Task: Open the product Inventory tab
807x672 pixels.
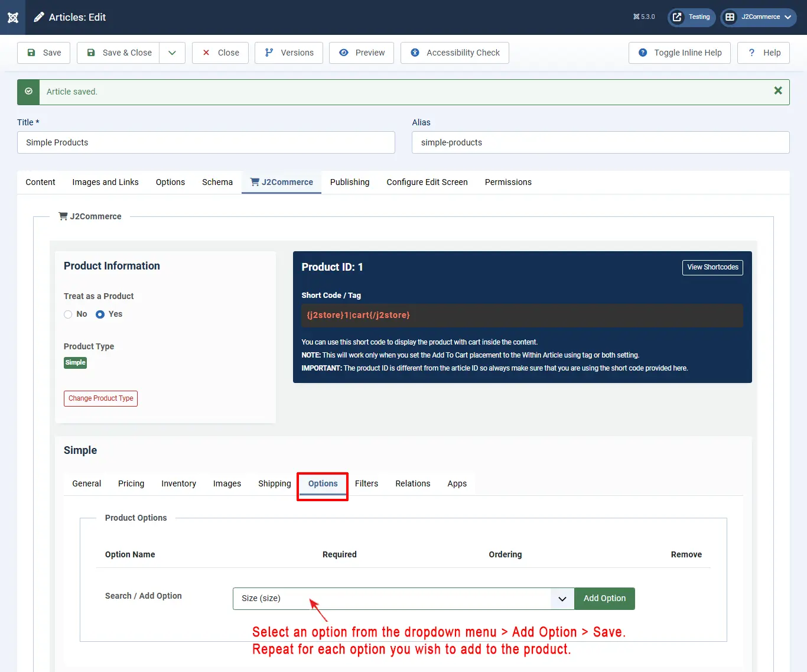Action: 178,483
